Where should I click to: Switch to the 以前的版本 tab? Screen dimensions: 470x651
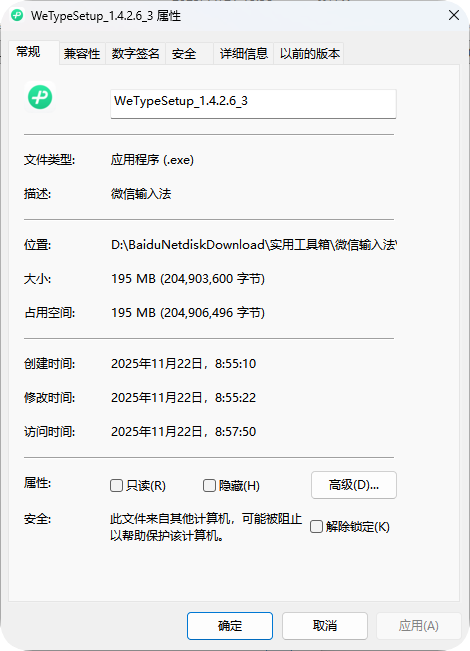pos(309,54)
